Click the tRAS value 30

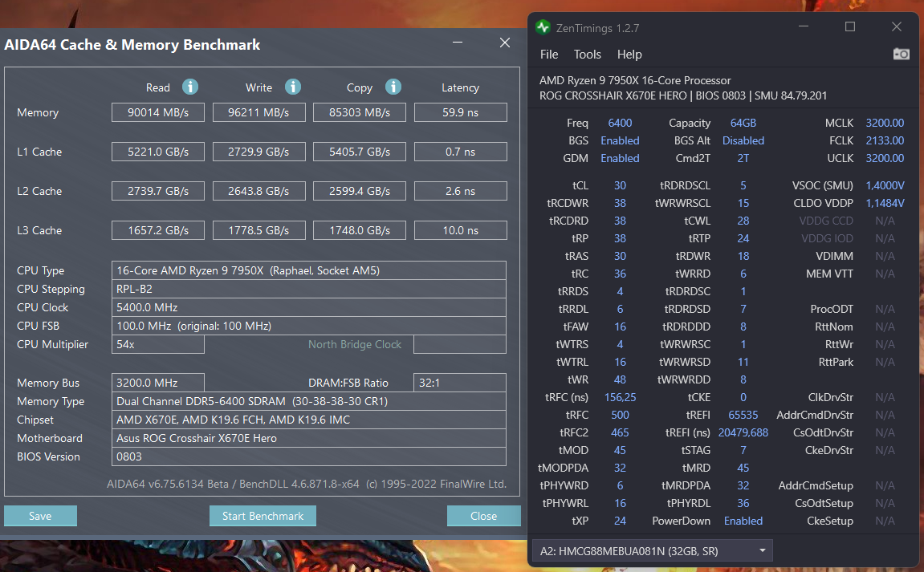620,256
